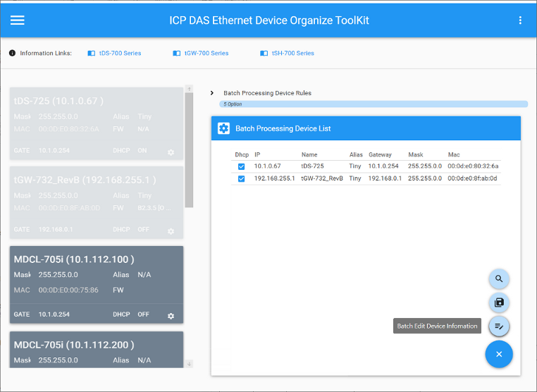Click the save floating action button
Viewport: 537px width, 392px height.
[499, 302]
